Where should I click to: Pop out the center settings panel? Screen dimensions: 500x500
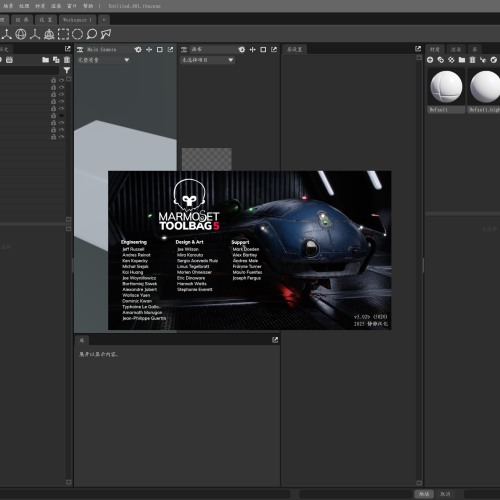coord(418,49)
